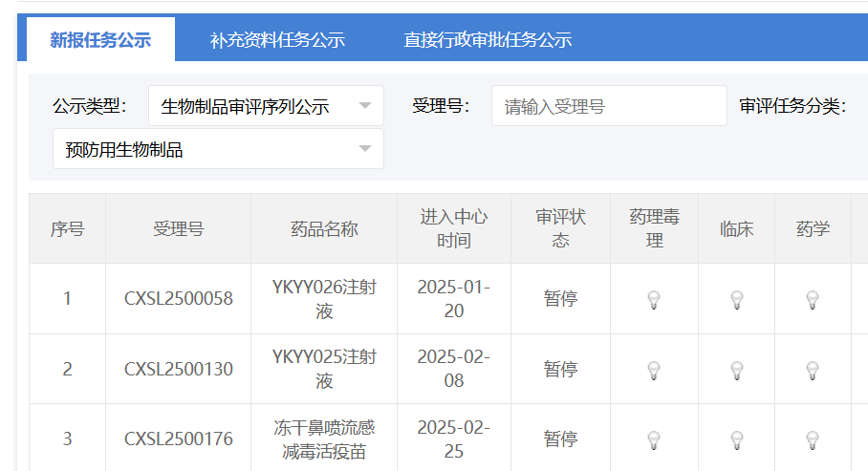868x471 pixels.
Task: Click the 药理毒理 bulb icon for CXSL2500130
Action: (x=654, y=370)
